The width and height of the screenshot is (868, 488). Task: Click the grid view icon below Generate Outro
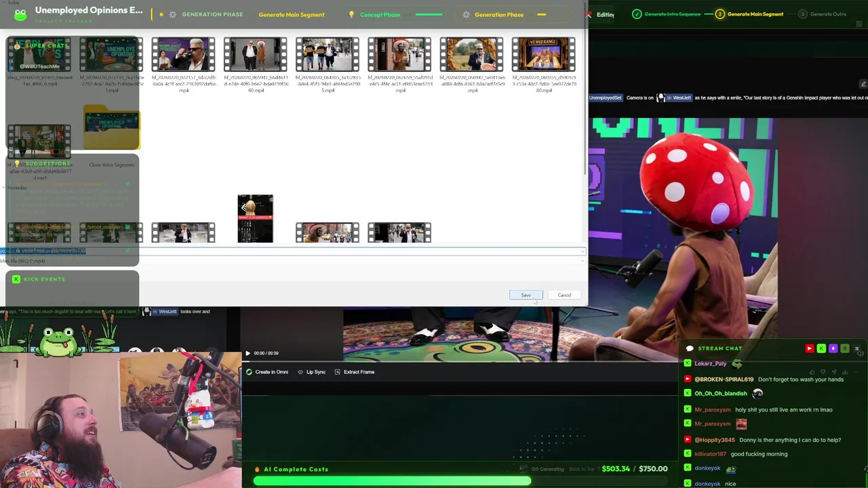tap(859, 24)
